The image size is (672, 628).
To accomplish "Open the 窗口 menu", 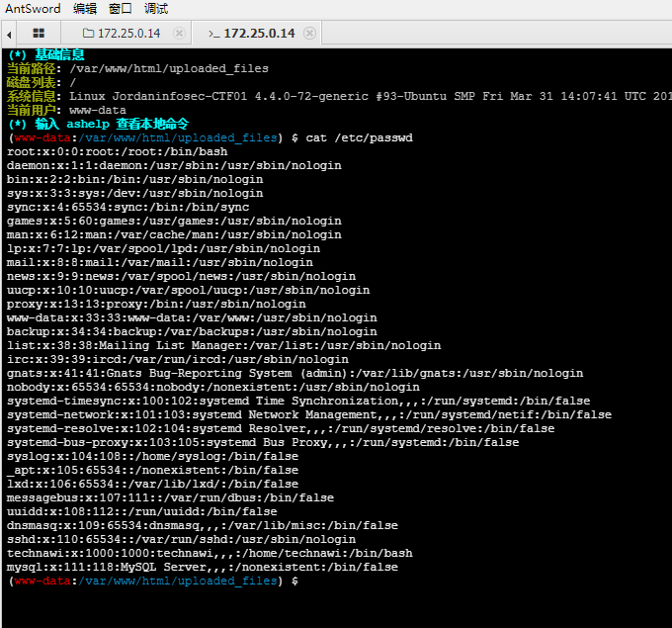I will [121, 9].
